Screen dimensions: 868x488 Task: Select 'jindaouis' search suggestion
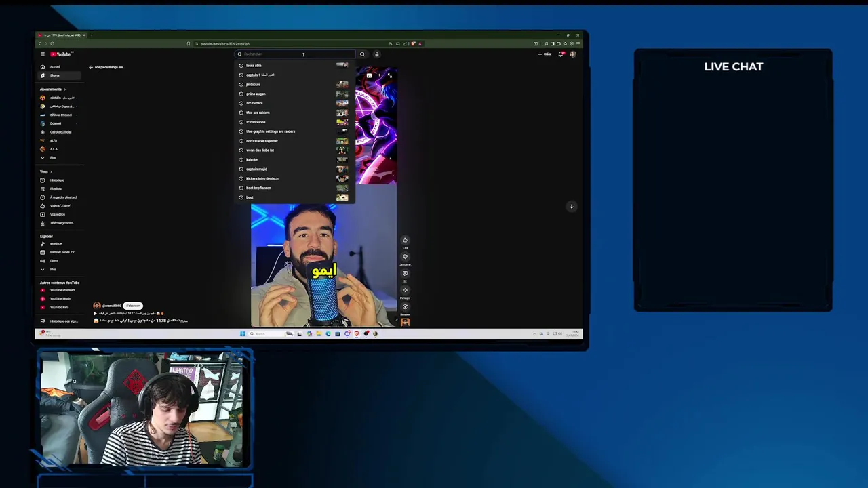click(293, 85)
